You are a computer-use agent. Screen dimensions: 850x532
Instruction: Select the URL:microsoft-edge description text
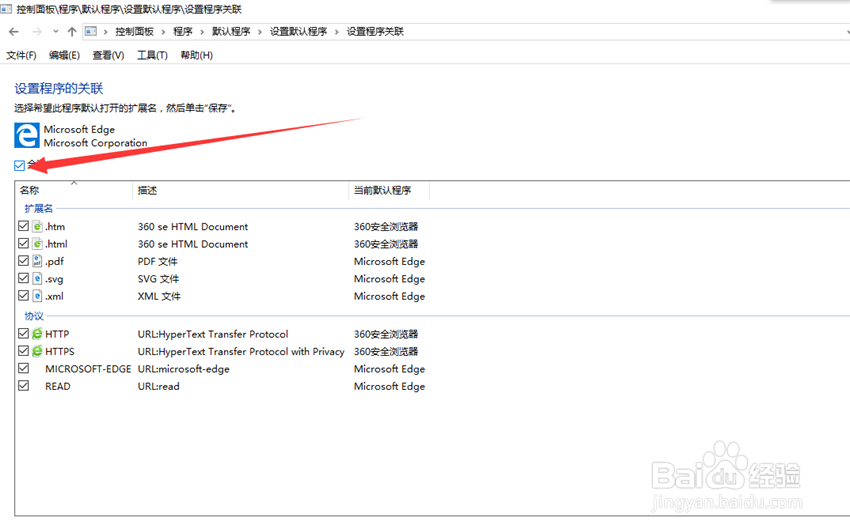click(183, 369)
